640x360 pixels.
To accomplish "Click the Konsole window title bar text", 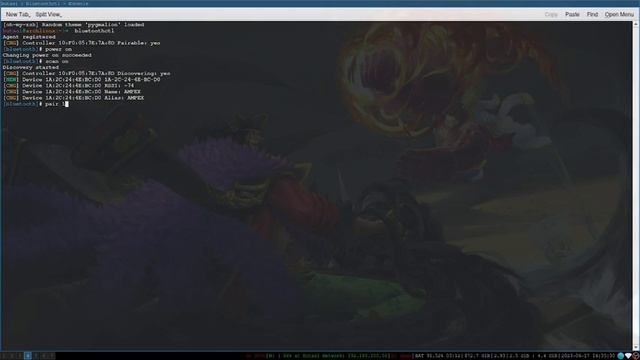I will 44,3.
